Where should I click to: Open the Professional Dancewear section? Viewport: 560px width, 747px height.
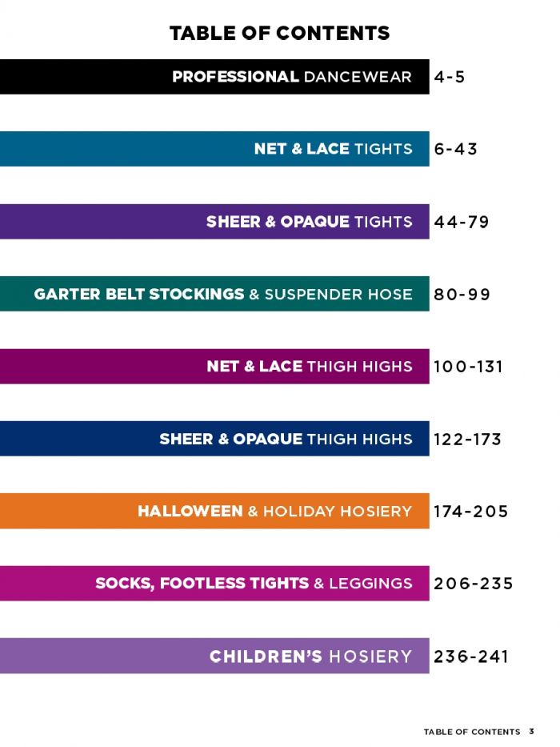pyautogui.click(x=292, y=77)
